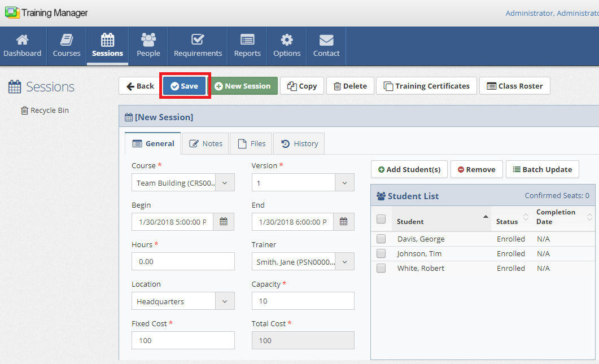Select the checkbox for Johnson, Tim
599x364 pixels.
(381, 253)
